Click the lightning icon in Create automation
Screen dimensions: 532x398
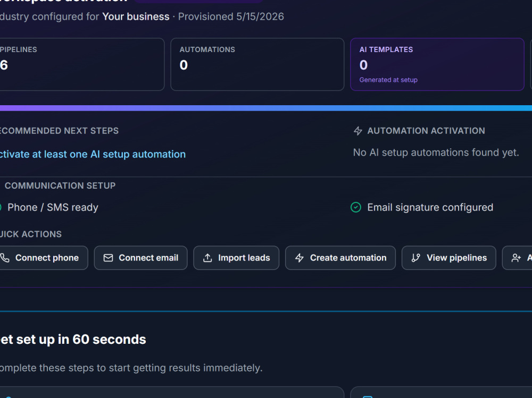coord(299,258)
